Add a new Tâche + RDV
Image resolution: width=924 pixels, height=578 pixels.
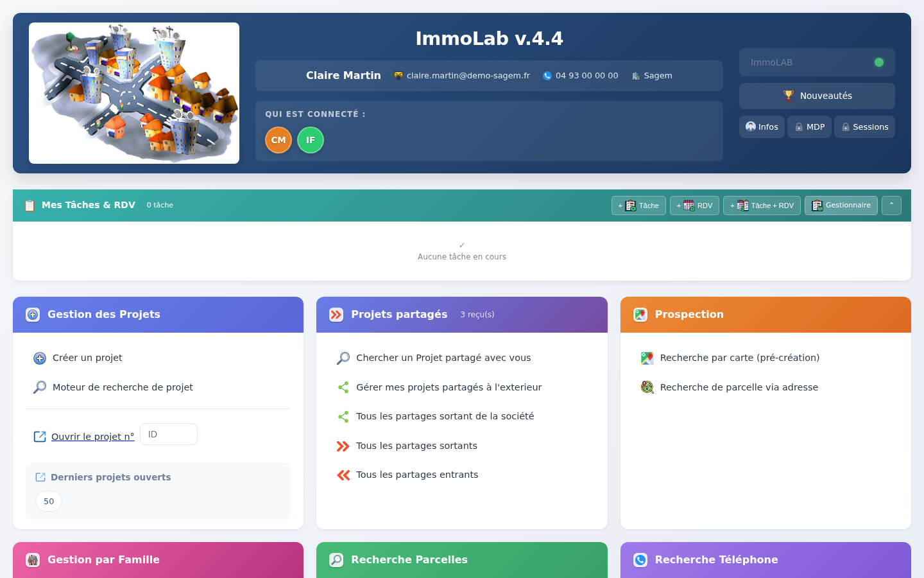pyautogui.click(x=762, y=206)
